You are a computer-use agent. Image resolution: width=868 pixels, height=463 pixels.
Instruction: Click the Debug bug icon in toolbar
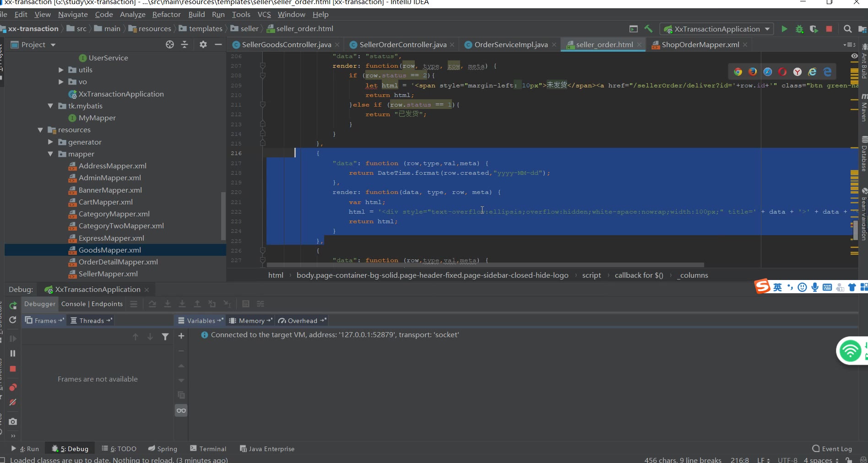click(x=799, y=29)
